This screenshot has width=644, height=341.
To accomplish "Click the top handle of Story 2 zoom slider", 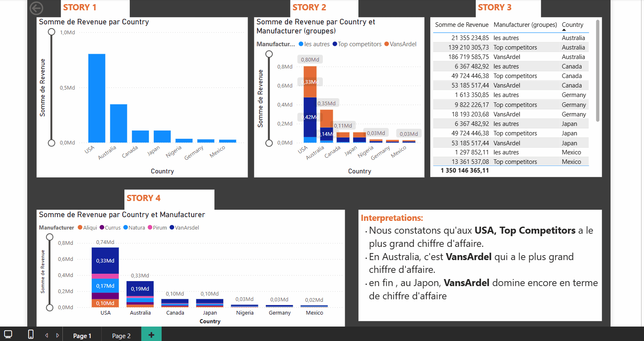I will (x=269, y=54).
